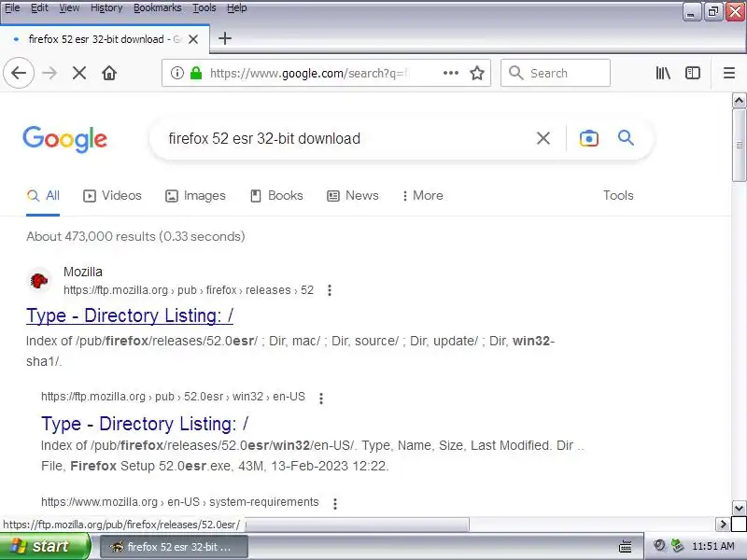The width and height of the screenshot is (747, 560).
Task: Open the View menu
Action: [69, 7]
